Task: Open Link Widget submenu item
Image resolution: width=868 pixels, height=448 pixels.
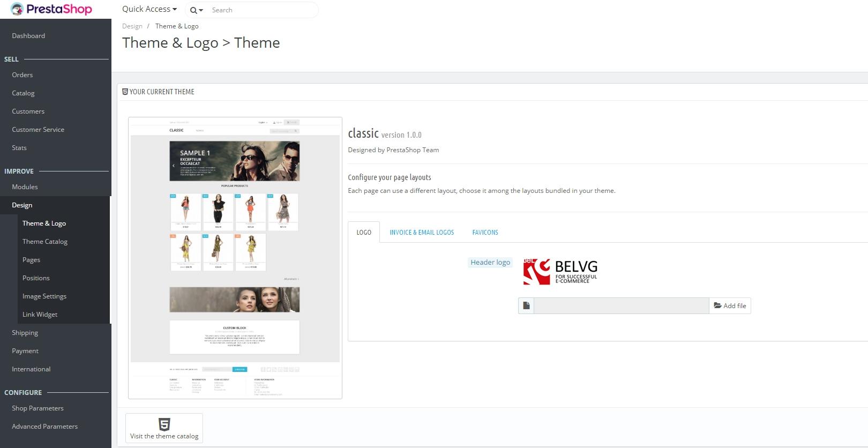Action: (x=40, y=315)
